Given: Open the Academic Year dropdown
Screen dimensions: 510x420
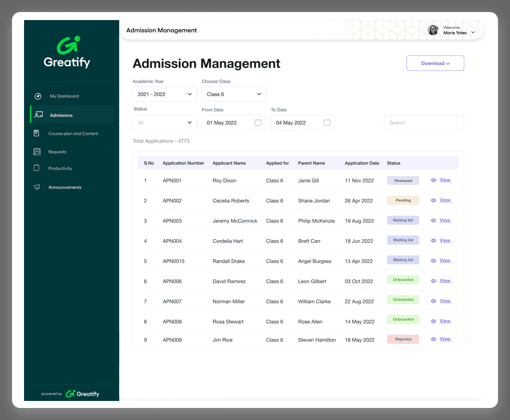Looking at the screenshot, I should click(x=164, y=94).
